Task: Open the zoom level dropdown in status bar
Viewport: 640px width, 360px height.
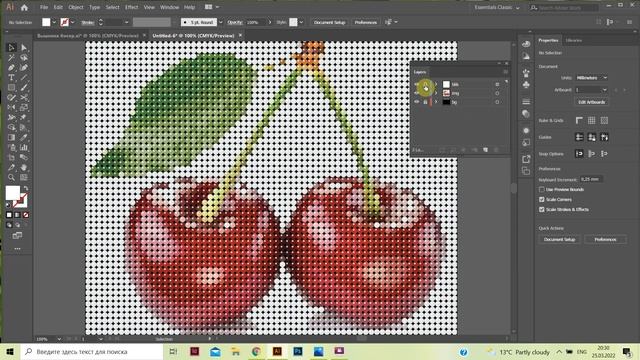Action: point(59,339)
